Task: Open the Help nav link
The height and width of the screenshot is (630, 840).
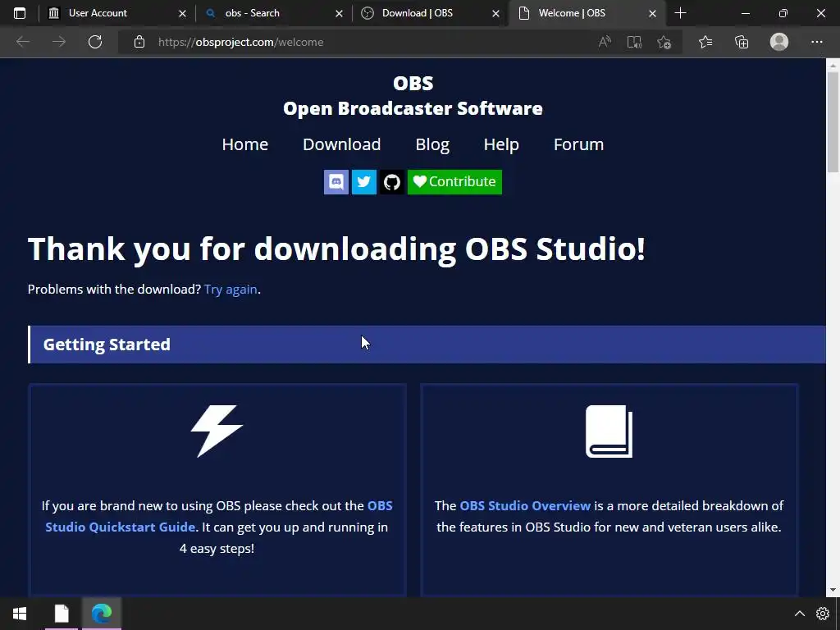Action: 501,144
